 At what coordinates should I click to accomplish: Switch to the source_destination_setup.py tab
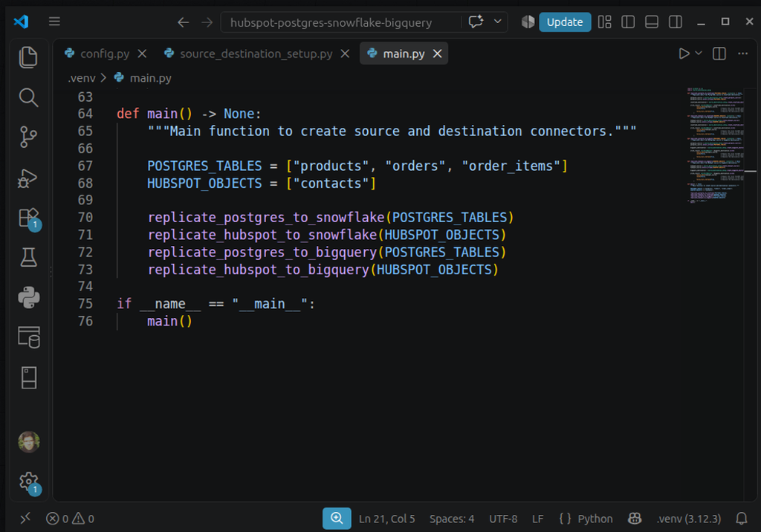pyautogui.click(x=256, y=54)
